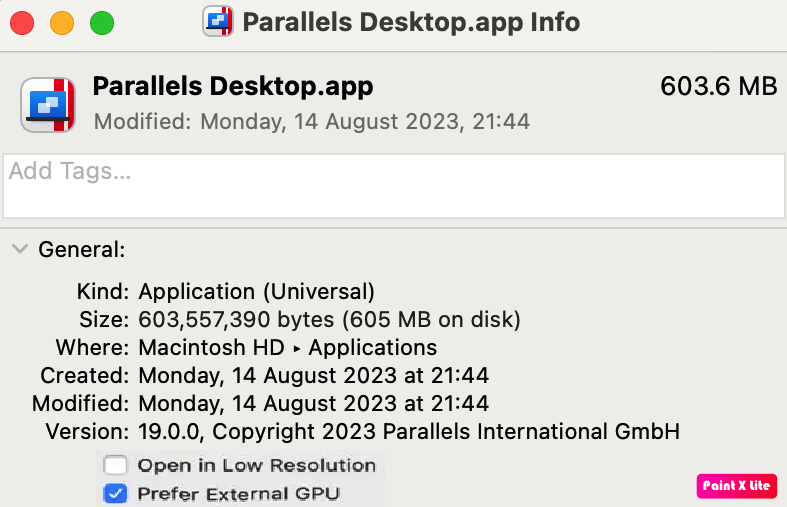Click the window title text
The image size is (787, 507).
coord(411,21)
